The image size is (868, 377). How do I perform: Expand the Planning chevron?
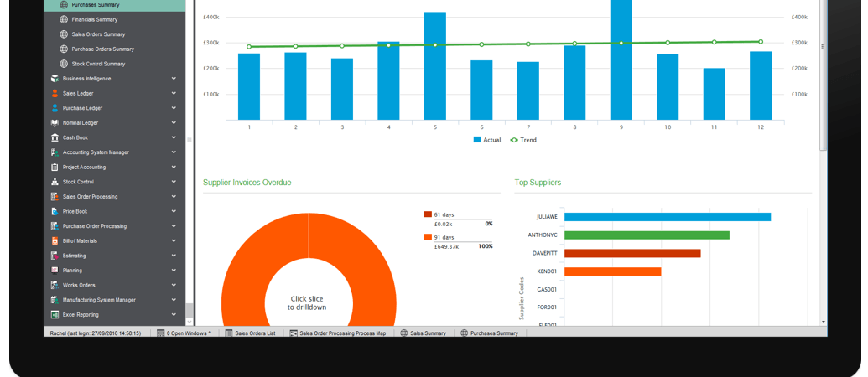[x=174, y=271]
